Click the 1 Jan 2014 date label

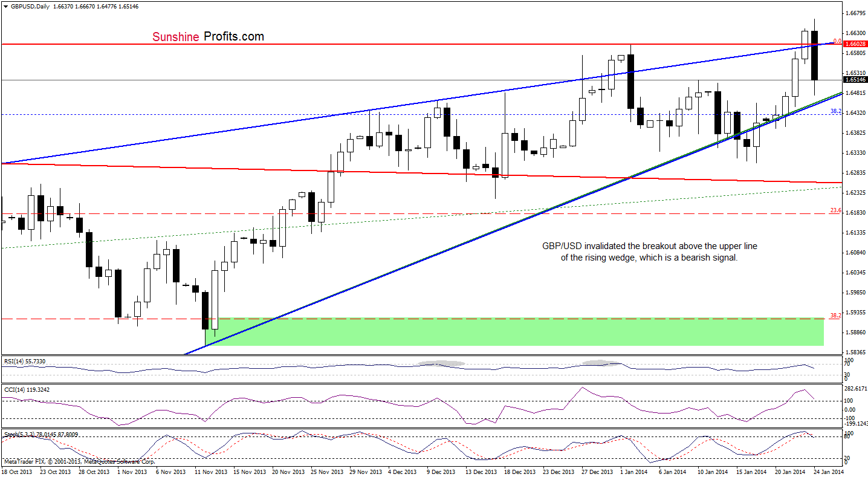[635, 471]
